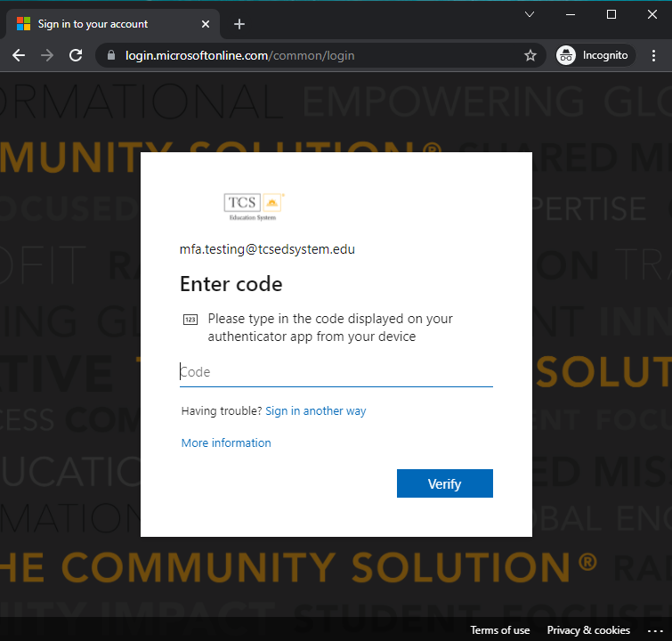Click the address bar URL

click(240, 56)
